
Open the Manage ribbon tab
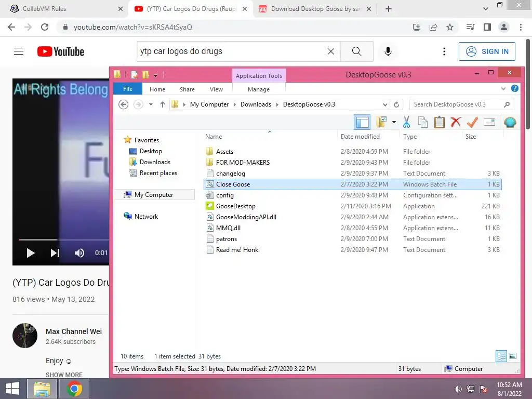[259, 89]
